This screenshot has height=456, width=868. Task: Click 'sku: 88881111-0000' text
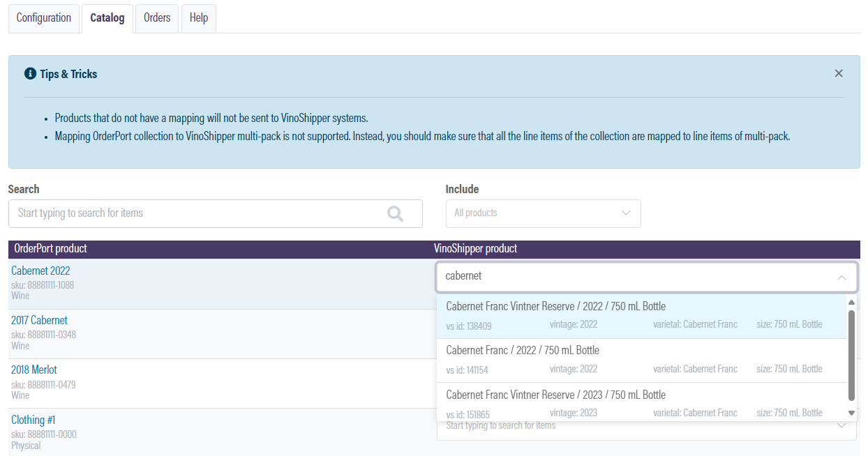pos(44,434)
